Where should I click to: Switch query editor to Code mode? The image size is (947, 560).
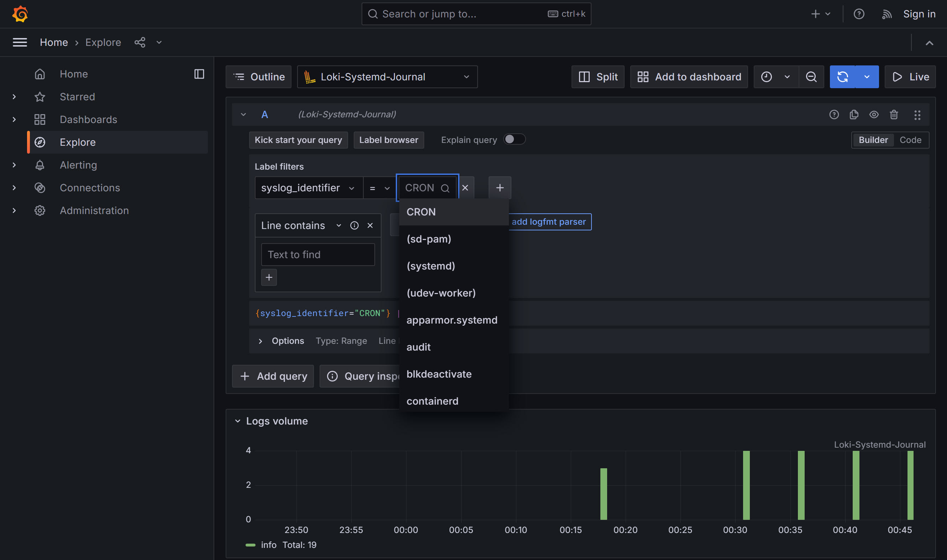click(x=910, y=140)
